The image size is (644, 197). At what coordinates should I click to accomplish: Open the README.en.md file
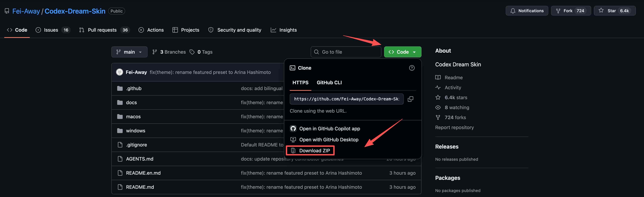tap(143, 173)
